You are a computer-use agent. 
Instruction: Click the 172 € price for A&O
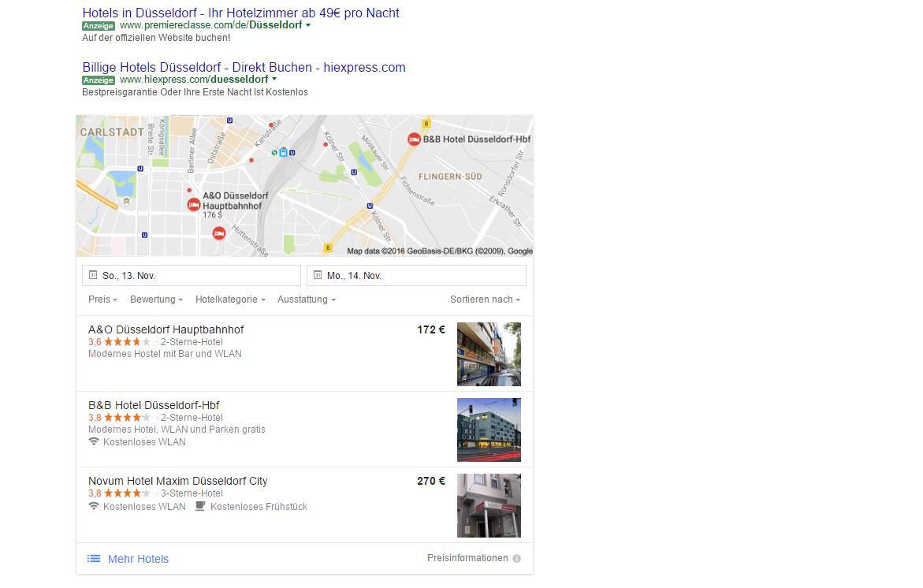click(431, 330)
